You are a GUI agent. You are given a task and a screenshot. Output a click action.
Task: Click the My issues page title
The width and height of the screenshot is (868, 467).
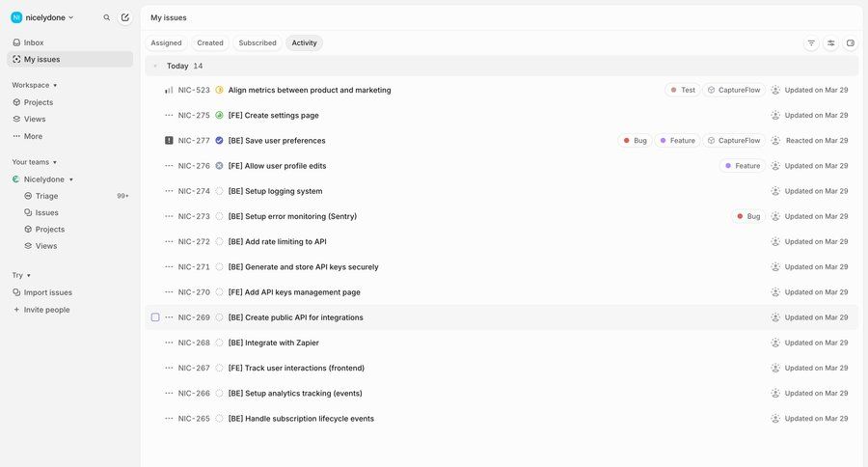click(168, 17)
